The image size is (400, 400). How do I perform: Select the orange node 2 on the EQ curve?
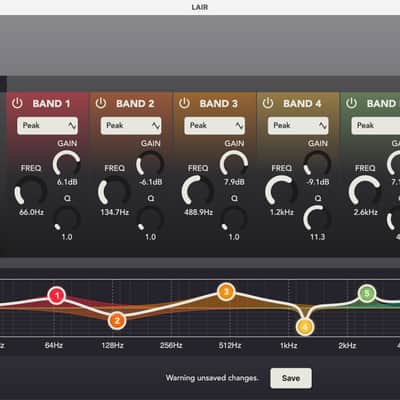pyautogui.click(x=117, y=321)
